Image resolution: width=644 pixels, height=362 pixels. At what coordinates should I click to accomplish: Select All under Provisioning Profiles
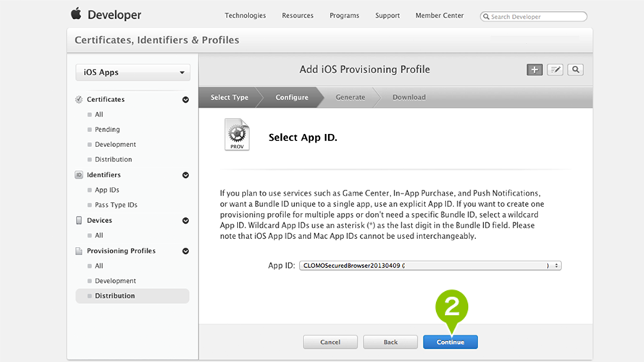point(99,266)
